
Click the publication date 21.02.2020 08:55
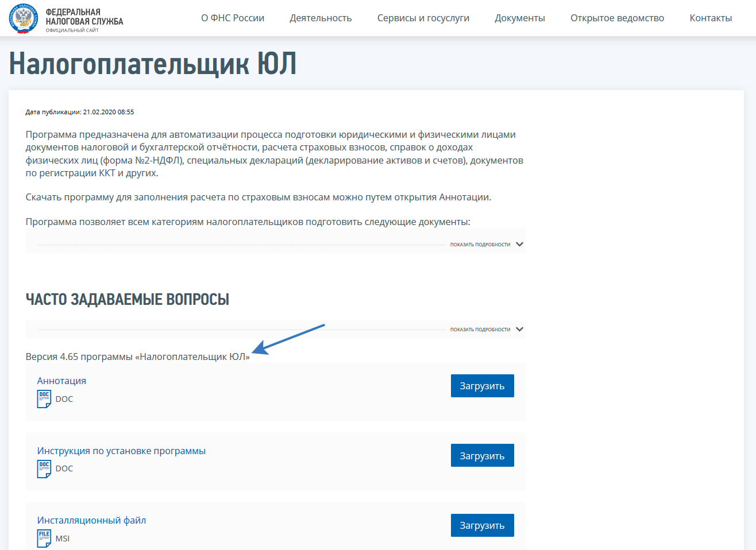click(109, 112)
